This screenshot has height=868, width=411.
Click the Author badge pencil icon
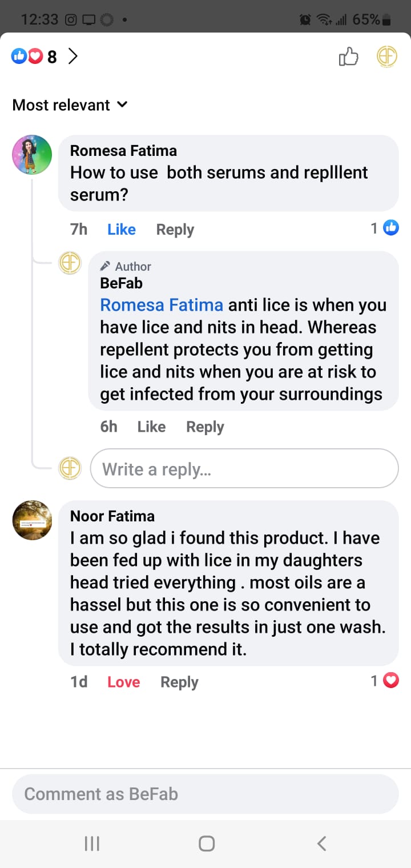point(105,265)
